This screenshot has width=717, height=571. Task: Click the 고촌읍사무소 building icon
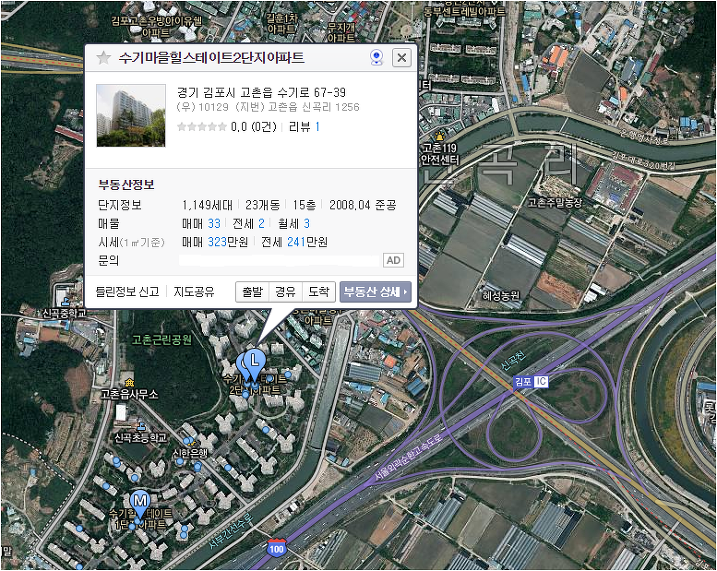click(x=130, y=382)
